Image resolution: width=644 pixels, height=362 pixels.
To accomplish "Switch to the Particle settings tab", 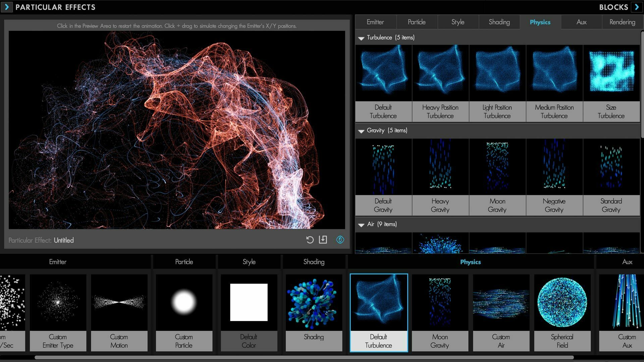I will (415, 21).
